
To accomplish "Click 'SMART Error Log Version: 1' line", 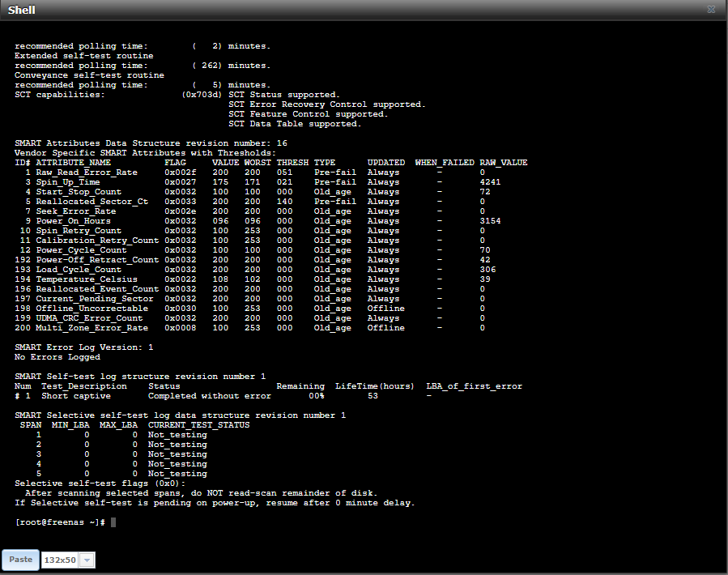I will [84, 347].
